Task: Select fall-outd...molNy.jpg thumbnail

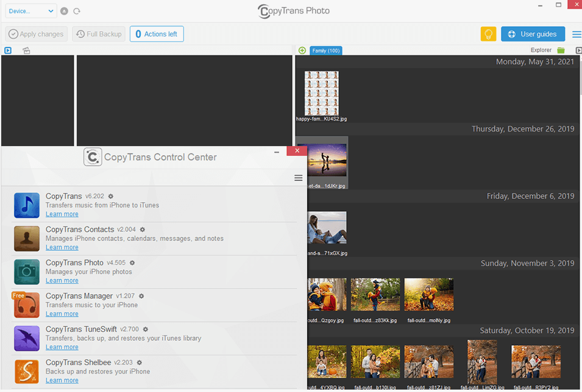Action: point(428,295)
